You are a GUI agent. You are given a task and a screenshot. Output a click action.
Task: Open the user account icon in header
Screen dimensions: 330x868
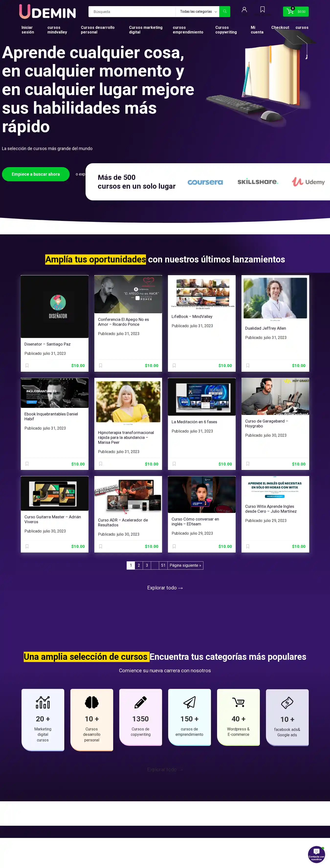point(244,10)
